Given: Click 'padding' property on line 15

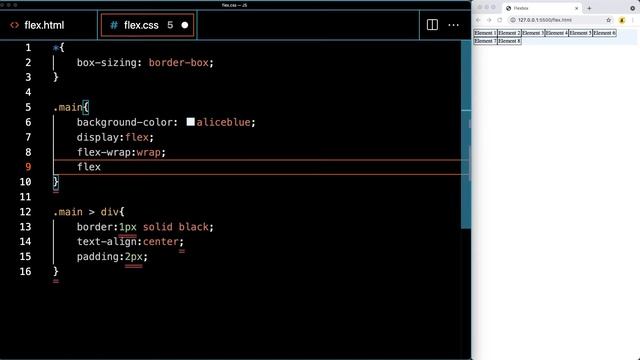Looking at the screenshot, I should [98, 257].
